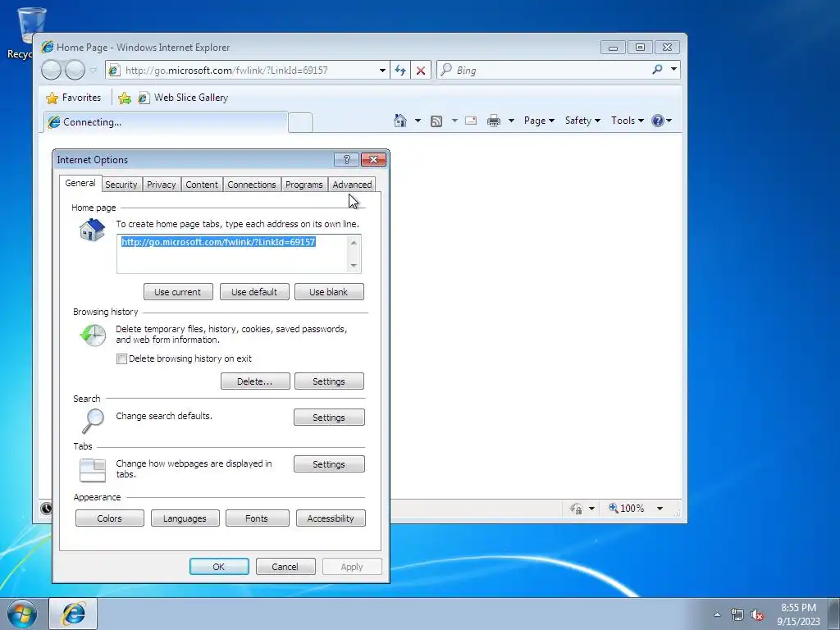Click the IE page icon in the address bar

(x=113, y=71)
